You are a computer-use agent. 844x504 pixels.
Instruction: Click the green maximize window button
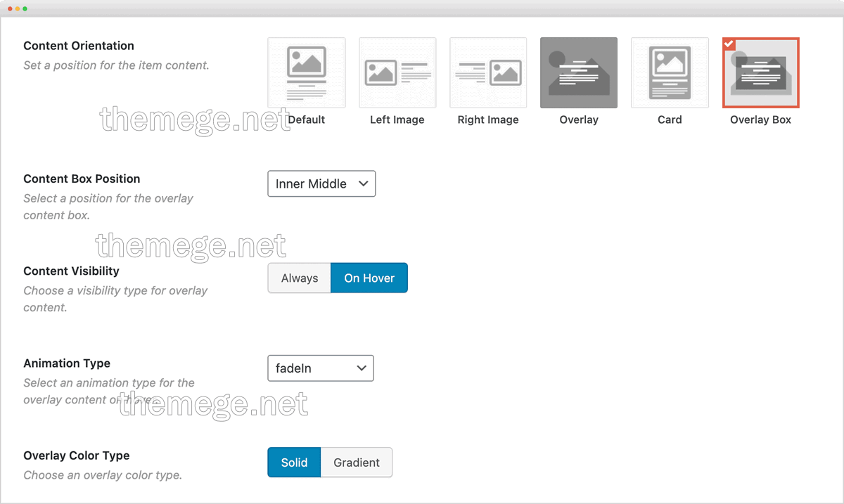[25, 8]
